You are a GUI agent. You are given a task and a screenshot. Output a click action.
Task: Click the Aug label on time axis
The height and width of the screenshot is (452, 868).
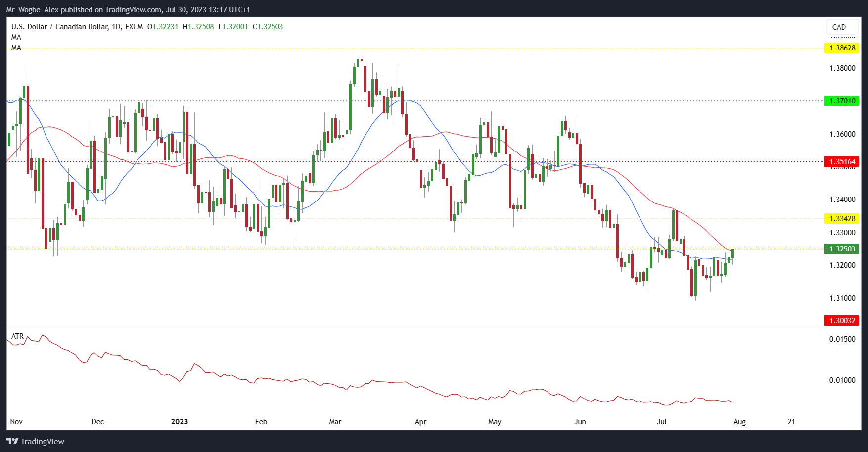(739, 422)
